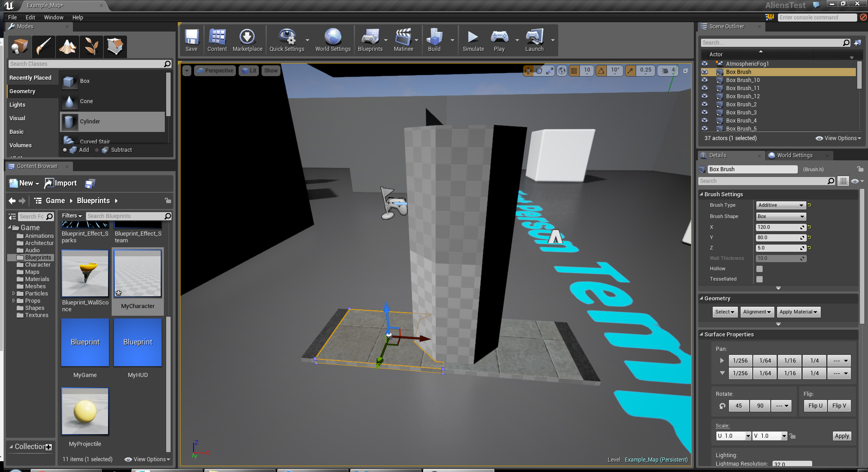Select the Paint mode brush icon
This screenshot has width=868, height=472.
tap(44, 47)
